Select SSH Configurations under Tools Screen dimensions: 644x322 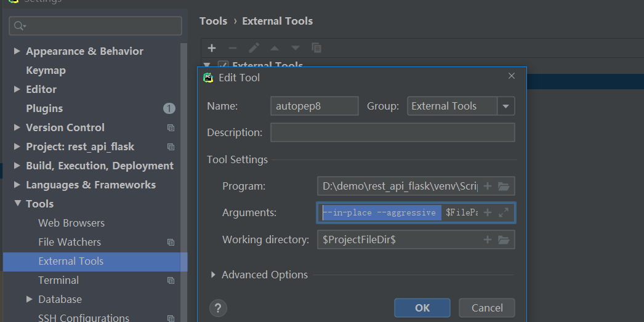pos(84,318)
